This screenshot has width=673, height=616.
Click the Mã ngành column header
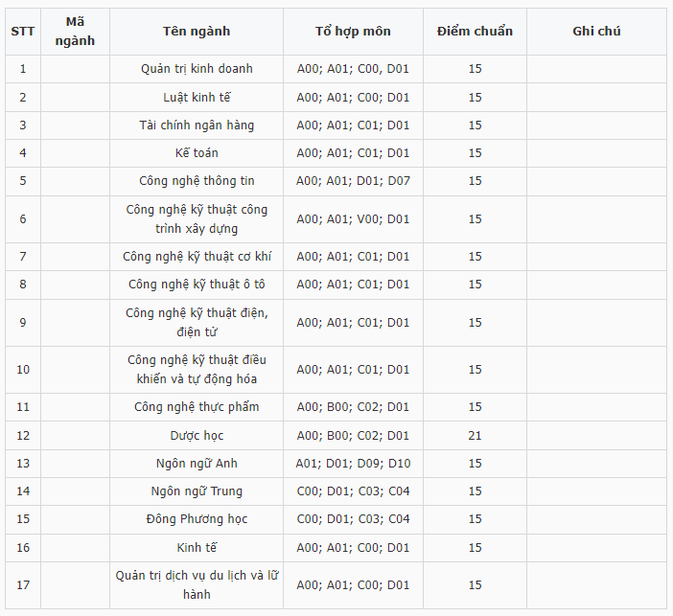point(75,32)
